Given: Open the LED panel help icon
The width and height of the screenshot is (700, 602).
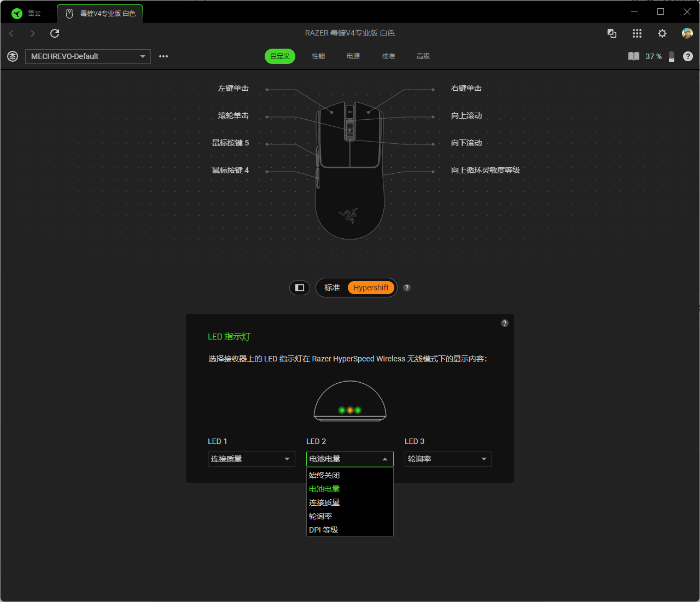Looking at the screenshot, I should 505,323.
